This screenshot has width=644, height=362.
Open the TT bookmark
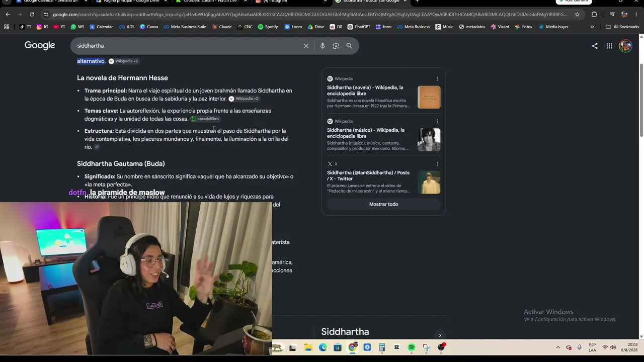[25, 27]
